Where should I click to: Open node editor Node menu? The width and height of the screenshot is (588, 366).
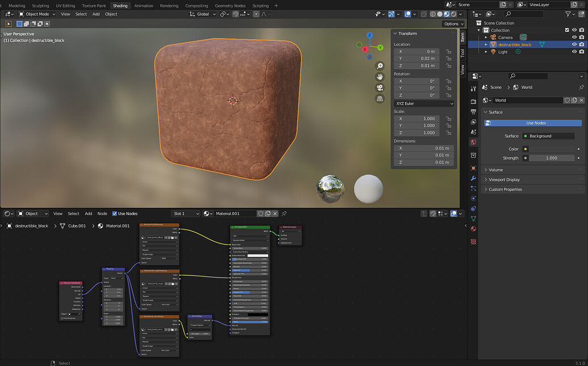[x=102, y=213]
